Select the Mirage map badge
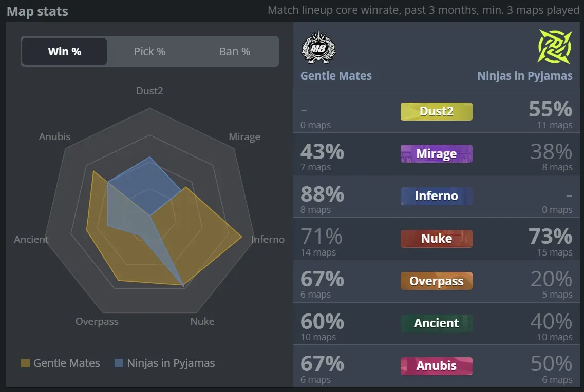584x392 pixels. pyautogui.click(x=436, y=153)
